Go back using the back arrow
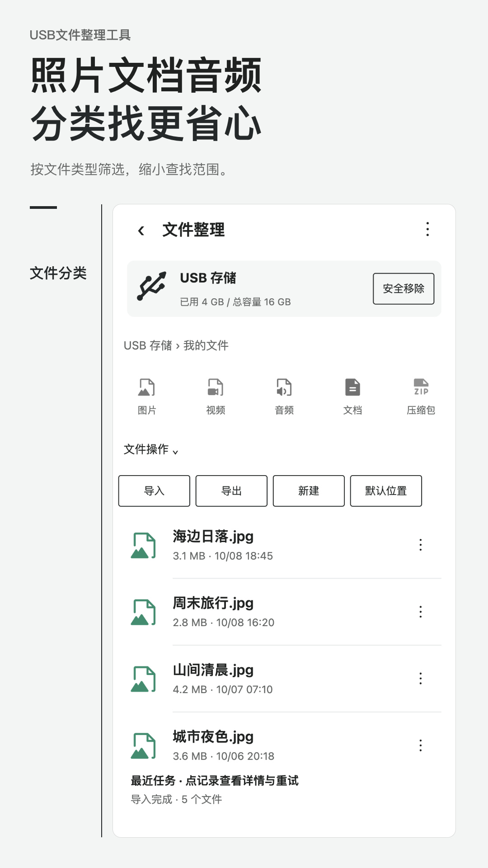The image size is (488, 868). tap(141, 231)
